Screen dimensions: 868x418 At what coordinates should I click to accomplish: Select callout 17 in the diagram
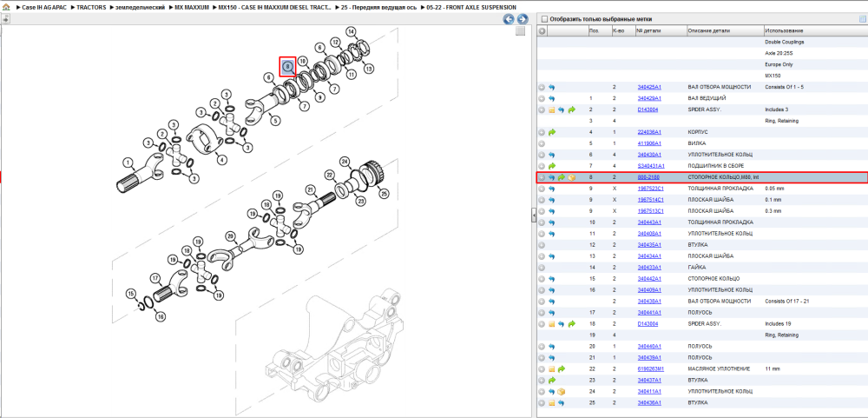pos(155,278)
